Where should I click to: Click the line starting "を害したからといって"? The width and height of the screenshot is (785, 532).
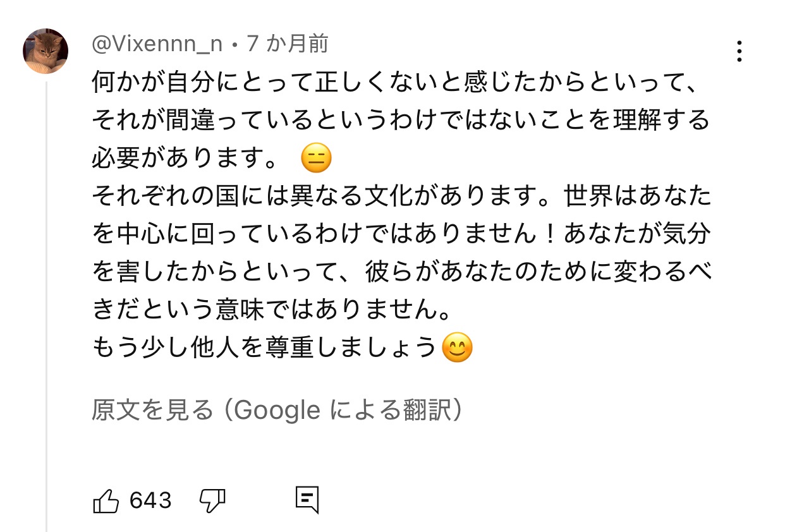coord(401,272)
